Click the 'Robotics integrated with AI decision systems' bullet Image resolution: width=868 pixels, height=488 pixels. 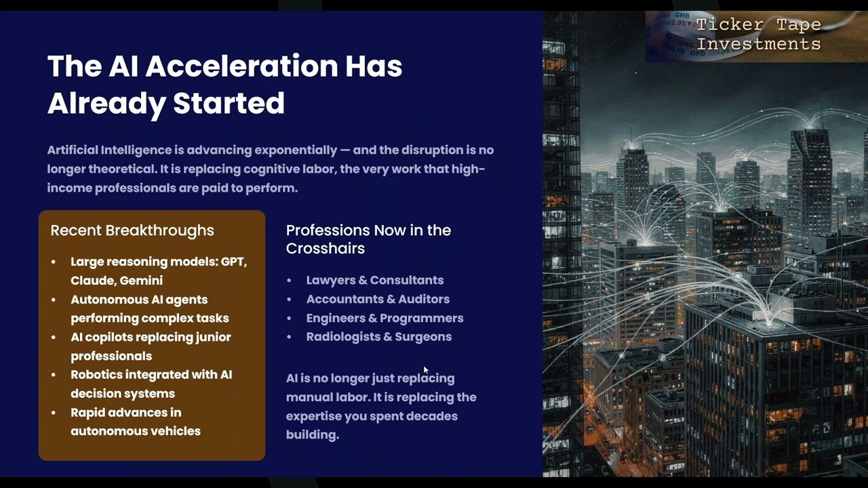[151, 384]
